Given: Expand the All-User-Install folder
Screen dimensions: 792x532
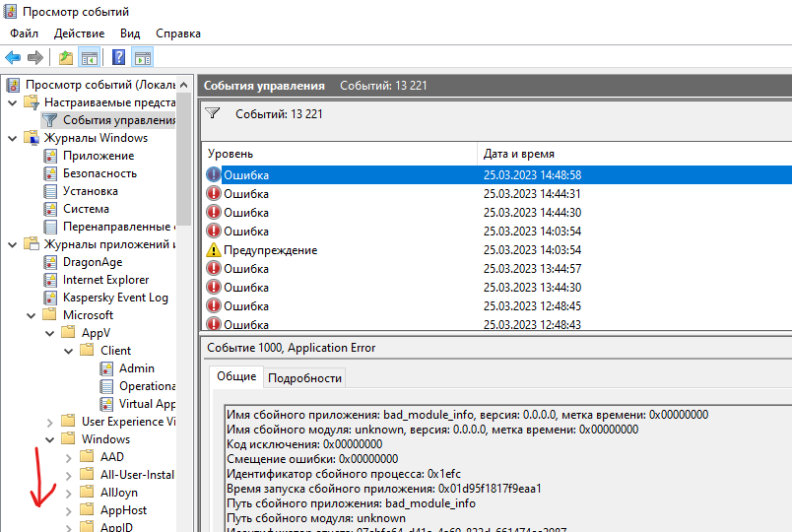Looking at the screenshot, I should click(69, 475).
